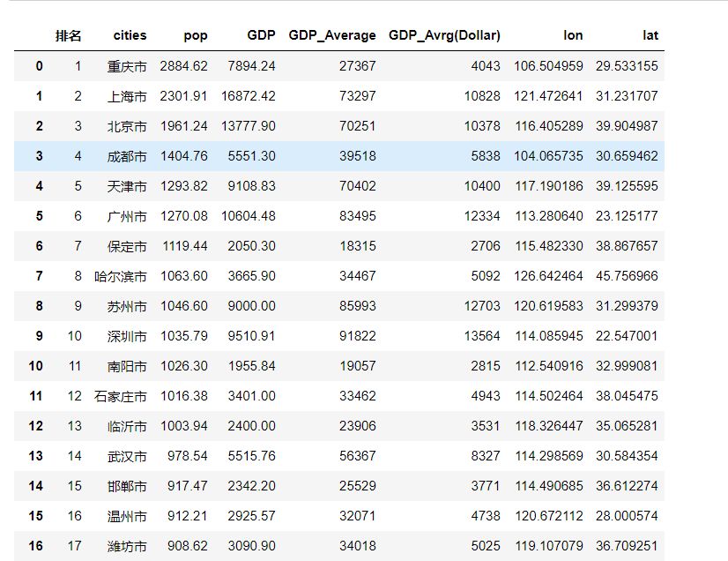Screen dimensions: 728x561
Task: Click GDP_Average value 73297
Action: tap(358, 96)
